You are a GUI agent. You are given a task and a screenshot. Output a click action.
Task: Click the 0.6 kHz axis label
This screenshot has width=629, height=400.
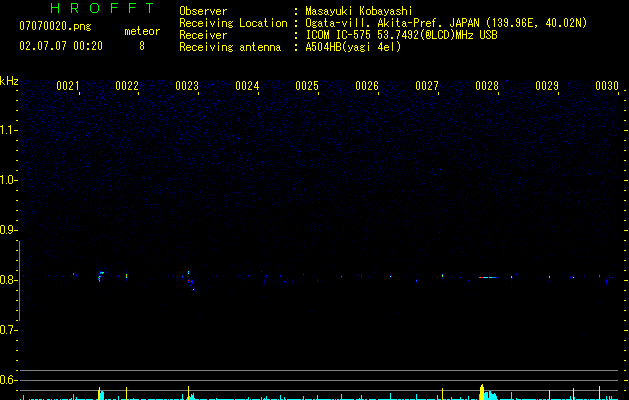coord(8,380)
